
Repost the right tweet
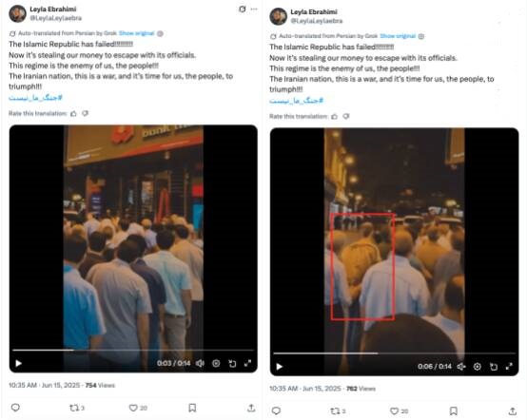pyautogui.click(x=335, y=410)
